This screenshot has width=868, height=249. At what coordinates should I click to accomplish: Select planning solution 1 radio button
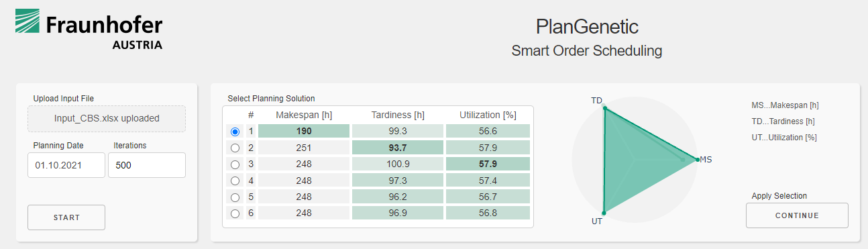(x=235, y=132)
